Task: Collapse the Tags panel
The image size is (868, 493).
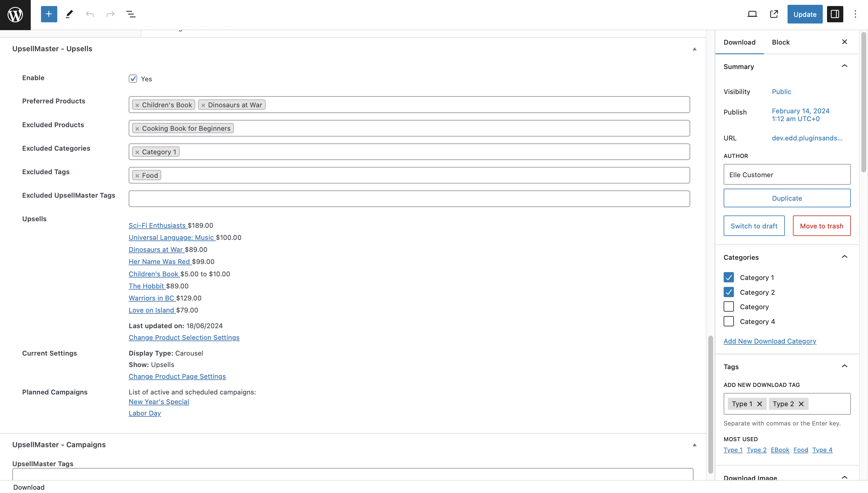Action: [844, 366]
